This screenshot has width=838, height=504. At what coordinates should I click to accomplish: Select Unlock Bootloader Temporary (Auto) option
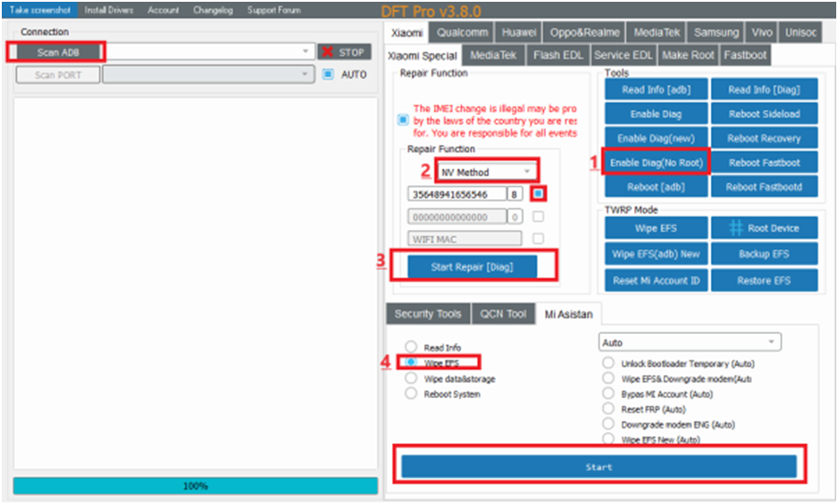click(608, 363)
